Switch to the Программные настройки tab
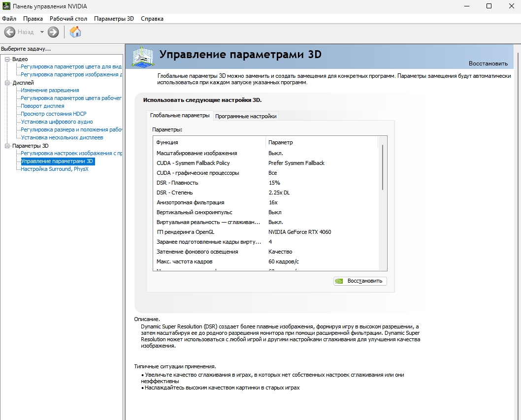This screenshot has height=420, width=521. pyautogui.click(x=246, y=116)
